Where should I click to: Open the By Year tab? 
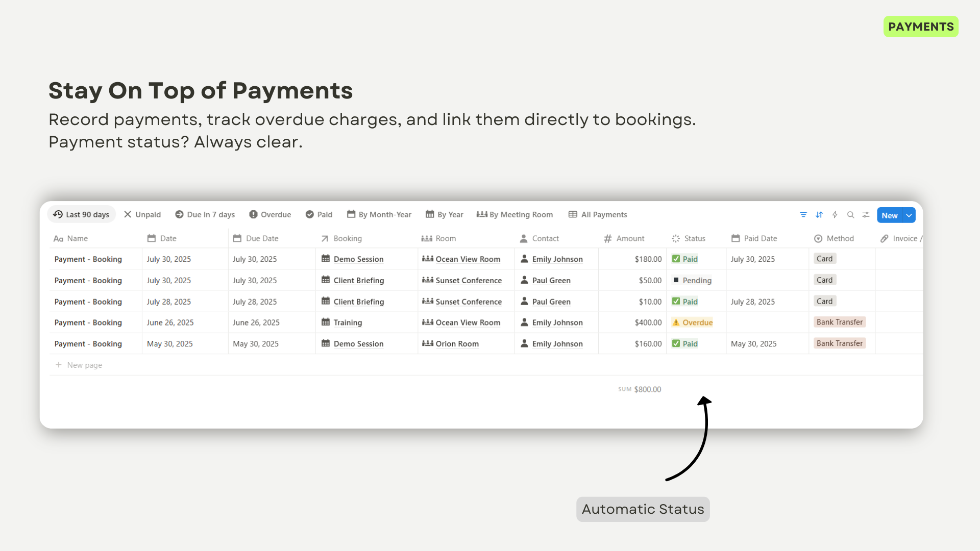(445, 214)
